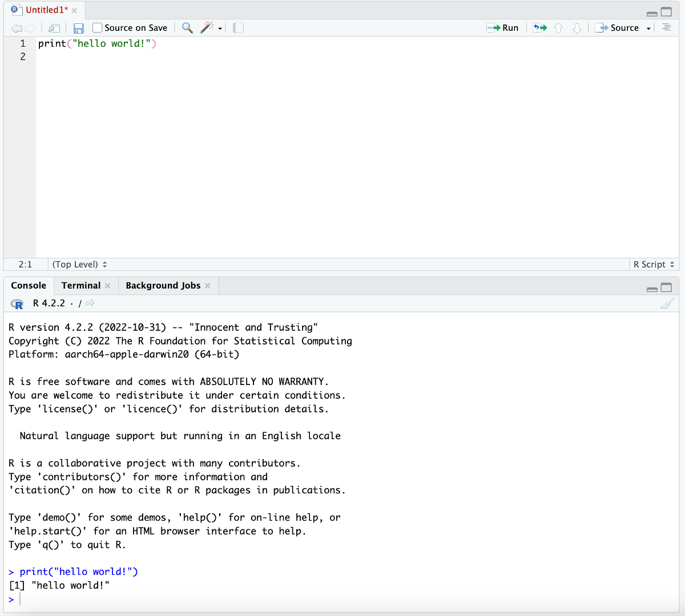Close the Background Jobs tab
The width and height of the screenshot is (685, 616).
click(x=208, y=286)
